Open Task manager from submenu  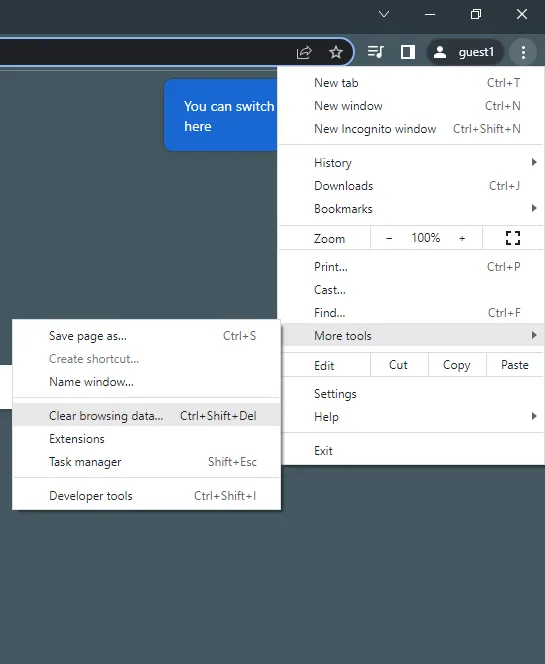[x=147, y=462]
